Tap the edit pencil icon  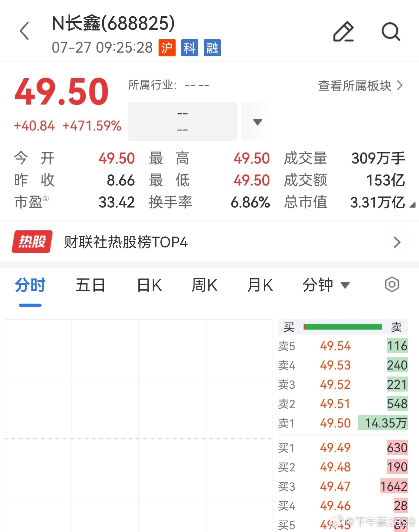point(344,32)
